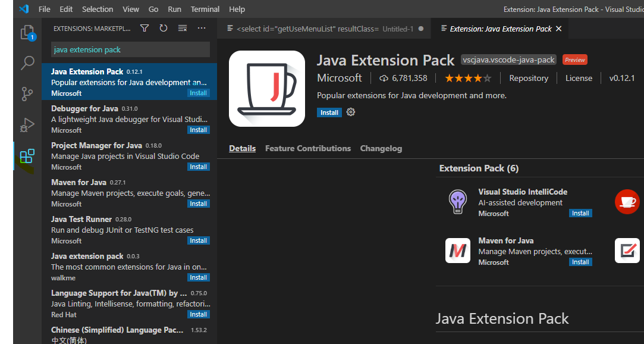Click the Microsoft publisher link in header
This screenshot has height=344, width=644.
[x=340, y=78]
